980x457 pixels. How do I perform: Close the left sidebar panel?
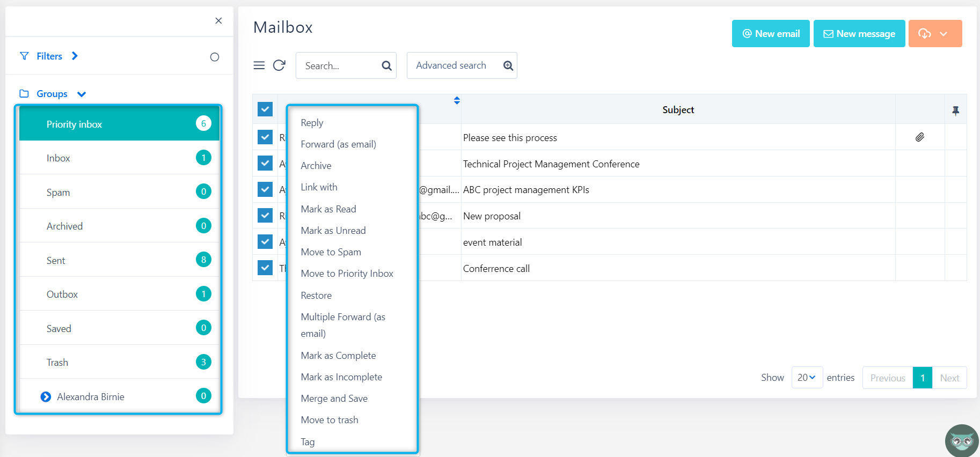(x=218, y=21)
